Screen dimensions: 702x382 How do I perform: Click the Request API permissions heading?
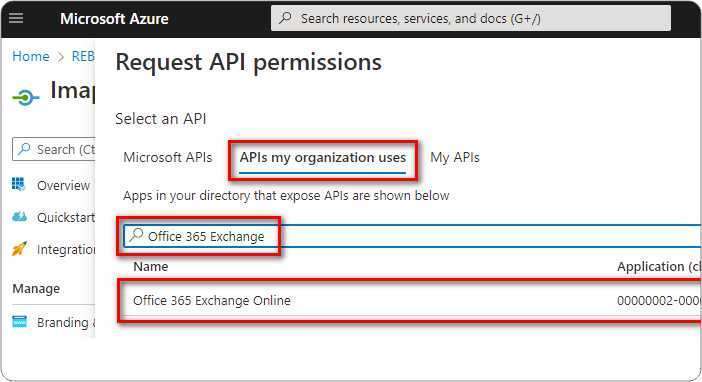(248, 62)
